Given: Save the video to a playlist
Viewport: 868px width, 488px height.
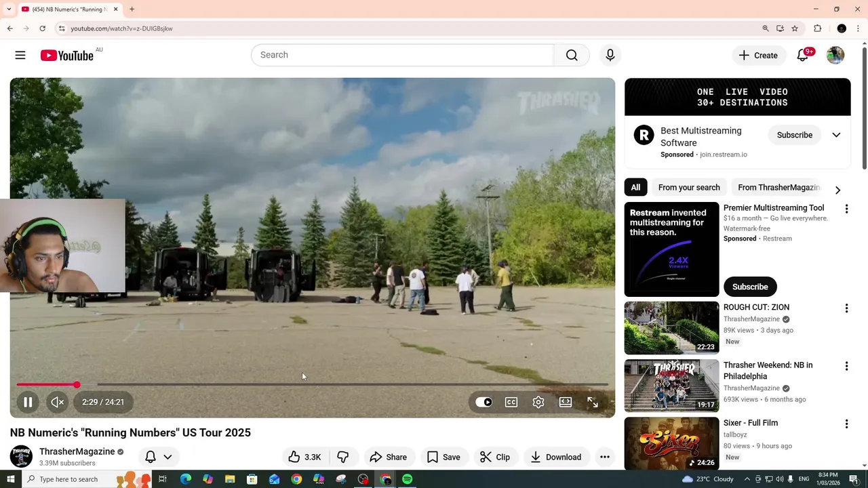Looking at the screenshot, I should [x=443, y=457].
